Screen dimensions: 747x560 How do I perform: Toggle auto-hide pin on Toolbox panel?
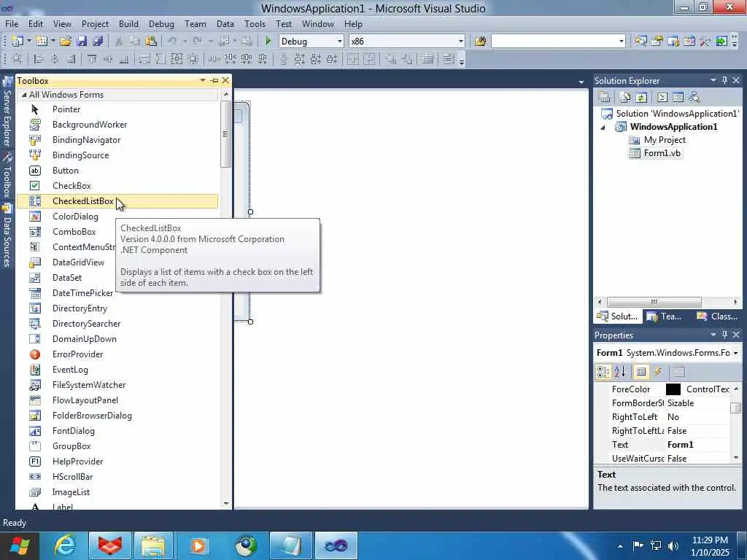click(x=214, y=80)
